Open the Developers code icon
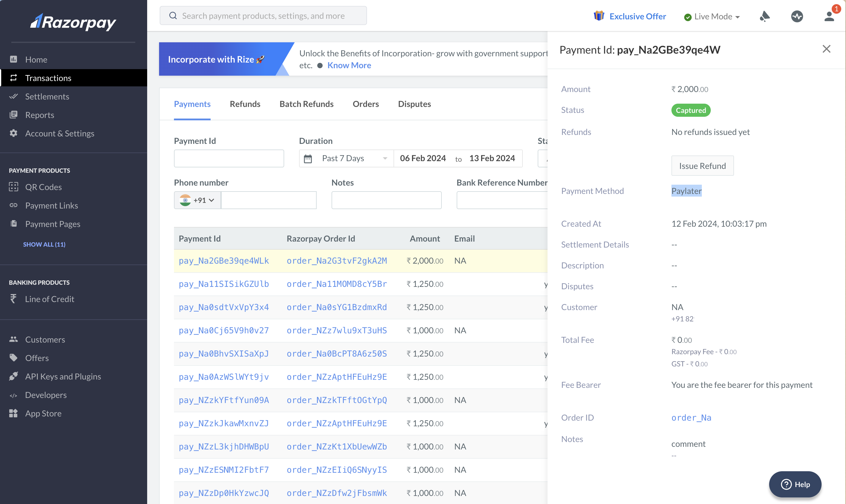 (x=14, y=395)
